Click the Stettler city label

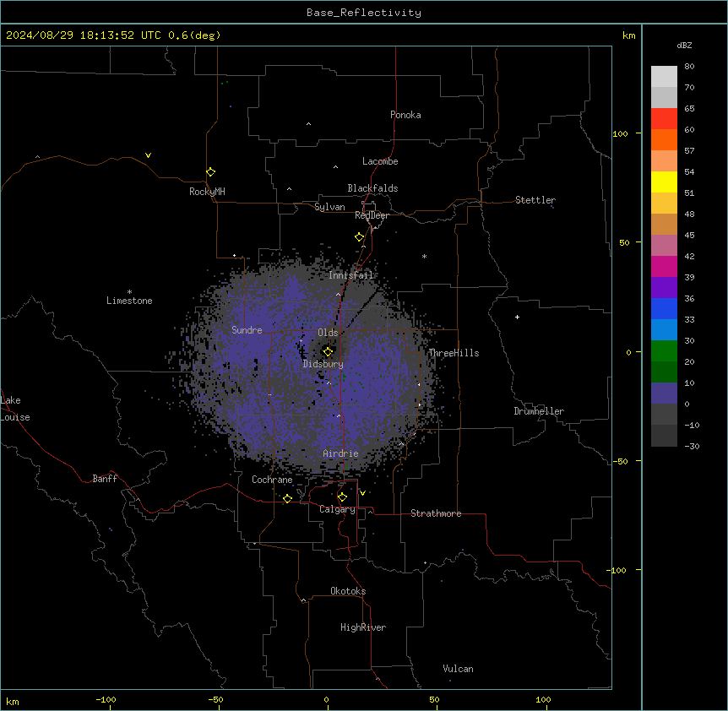pyautogui.click(x=535, y=200)
